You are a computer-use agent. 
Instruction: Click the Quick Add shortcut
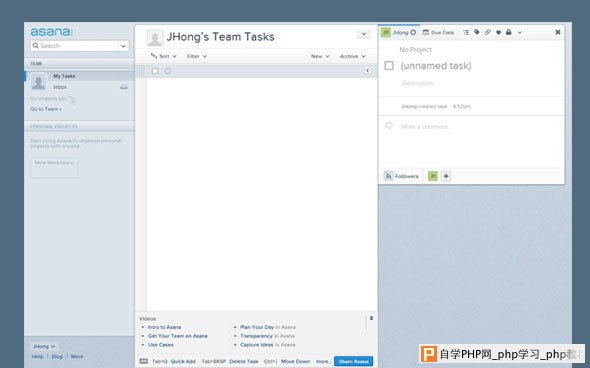[183, 362]
